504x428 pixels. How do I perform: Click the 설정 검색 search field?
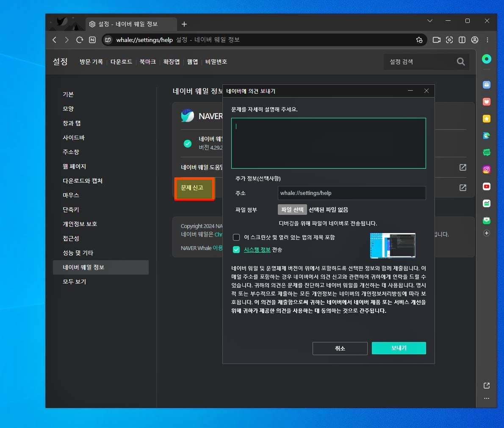421,62
